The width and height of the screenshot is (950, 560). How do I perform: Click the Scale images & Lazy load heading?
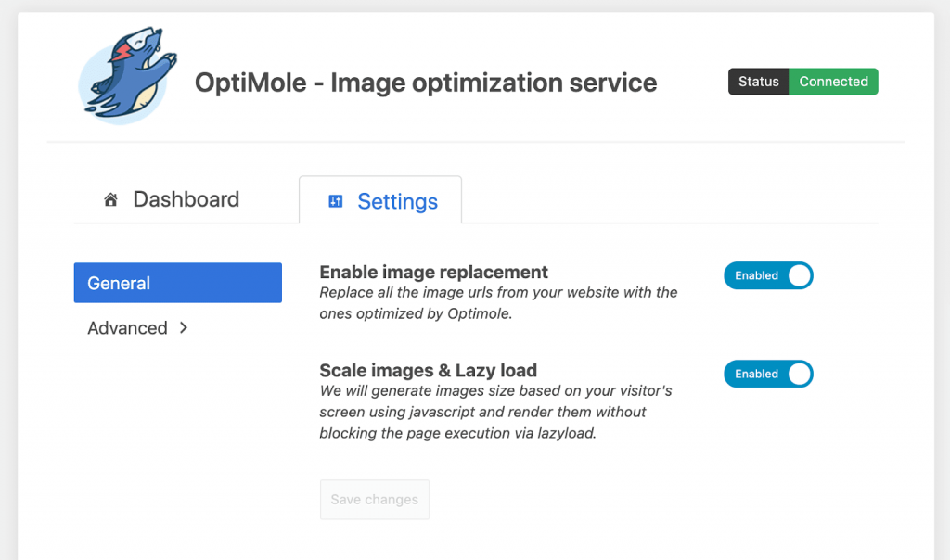(428, 370)
